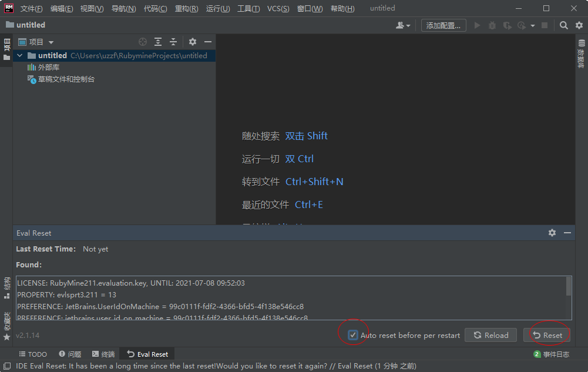Switch to the Terminal 终端 tab
588x372 pixels.
(x=103, y=354)
